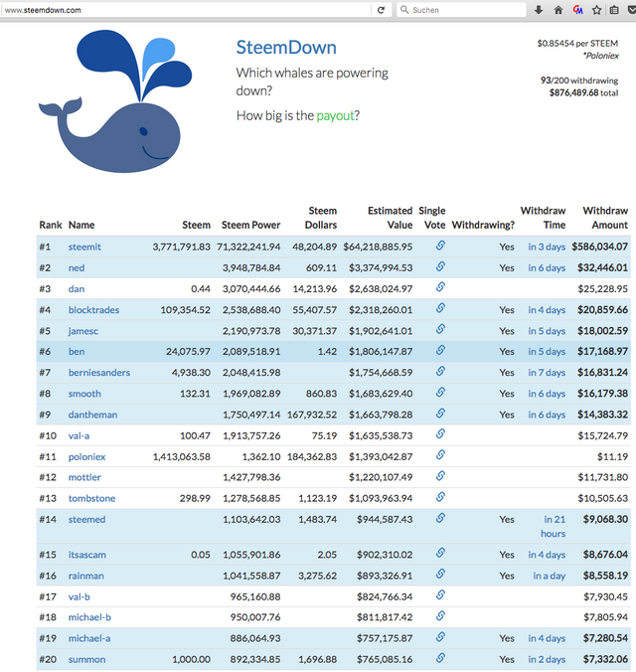
Task: Open the single vote link icon for poloniex
Action: (x=440, y=454)
